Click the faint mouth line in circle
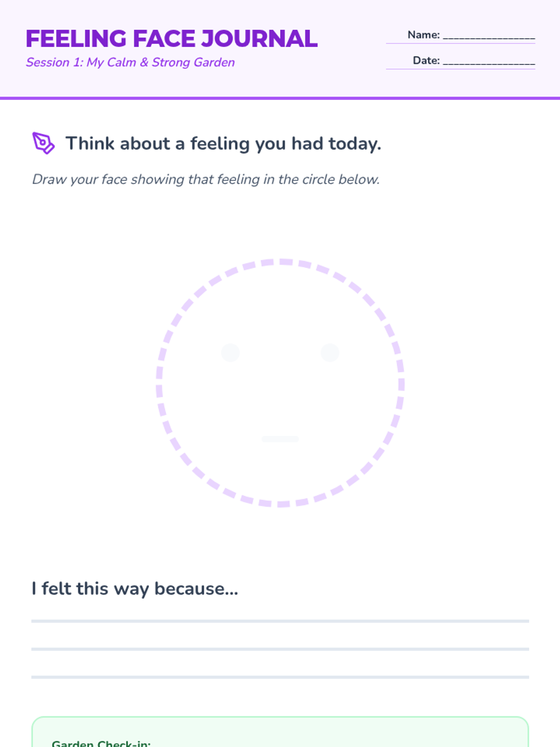The height and width of the screenshot is (747, 560). click(x=280, y=439)
